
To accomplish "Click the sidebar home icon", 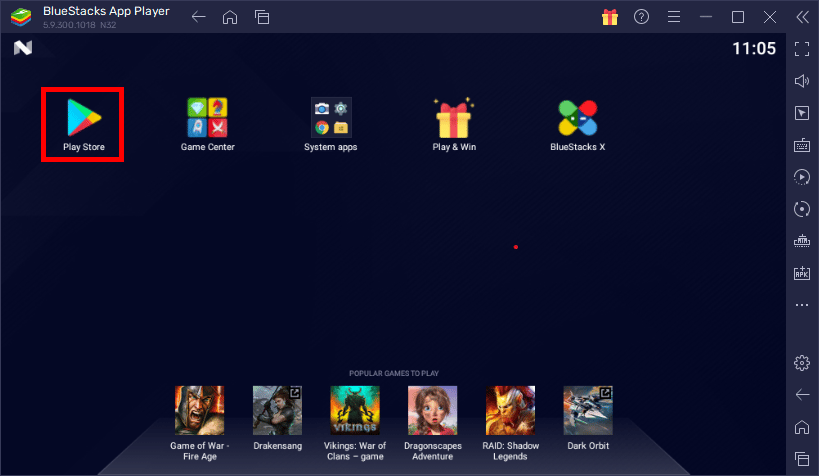I will coord(802,427).
